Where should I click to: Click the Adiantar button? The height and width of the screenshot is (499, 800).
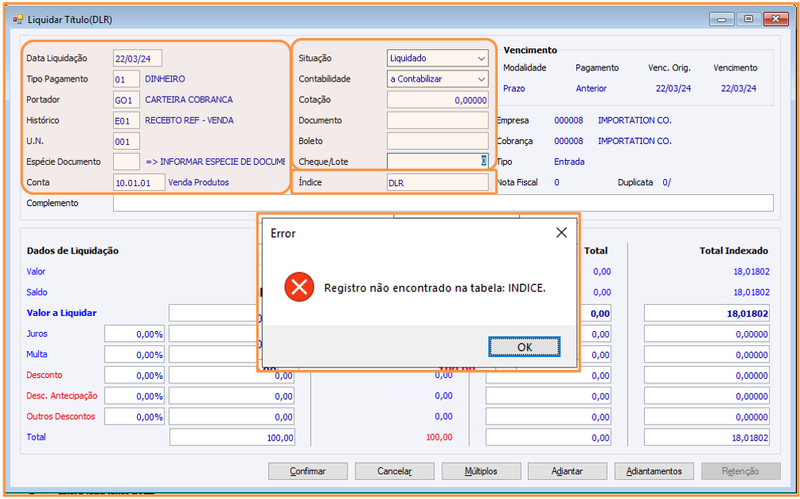(567, 471)
